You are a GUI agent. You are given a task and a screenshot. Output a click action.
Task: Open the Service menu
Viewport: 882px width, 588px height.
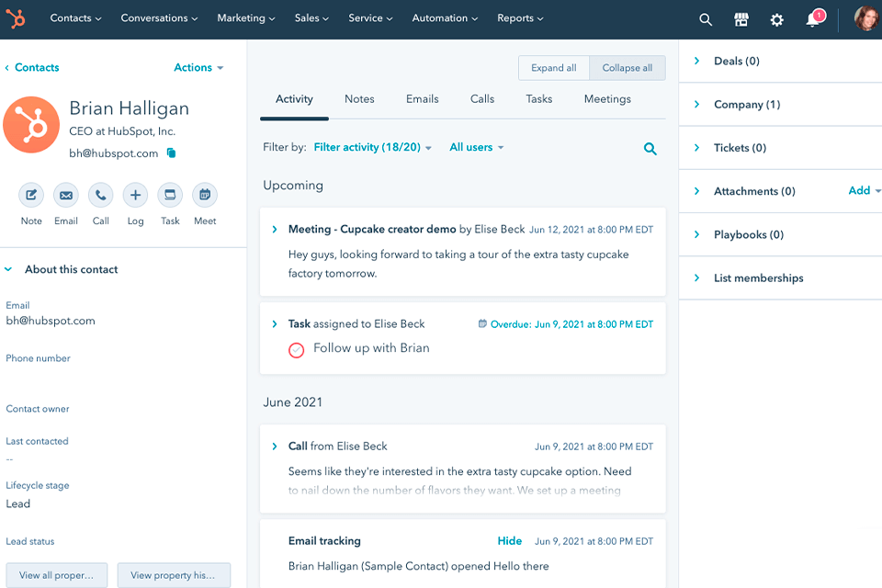tap(370, 18)
